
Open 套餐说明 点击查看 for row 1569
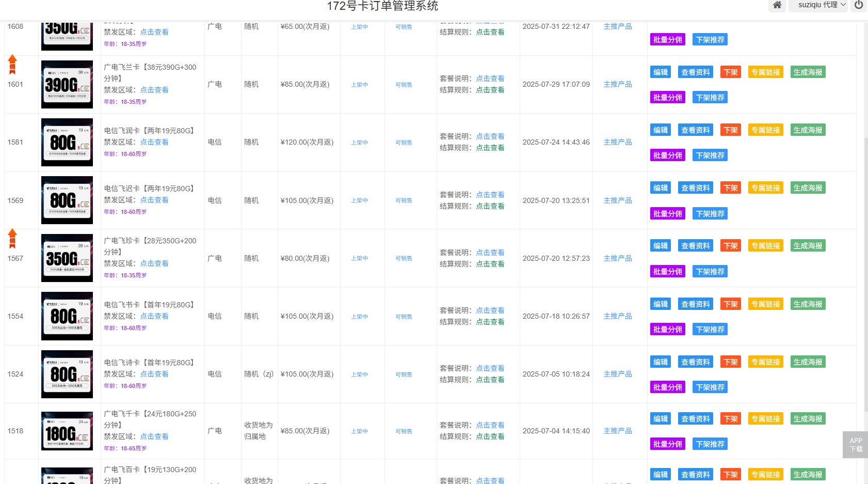490,195
